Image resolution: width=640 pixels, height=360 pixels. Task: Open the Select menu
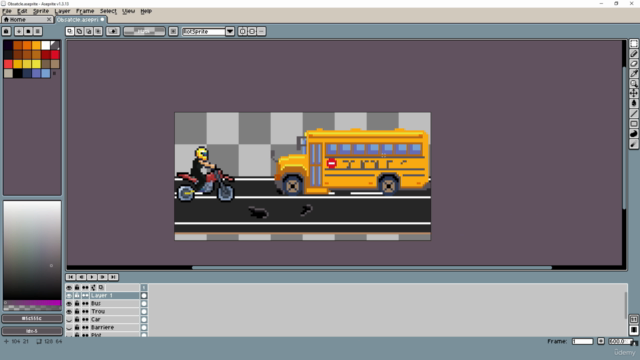pyautogui.click(x=108, y=11)
